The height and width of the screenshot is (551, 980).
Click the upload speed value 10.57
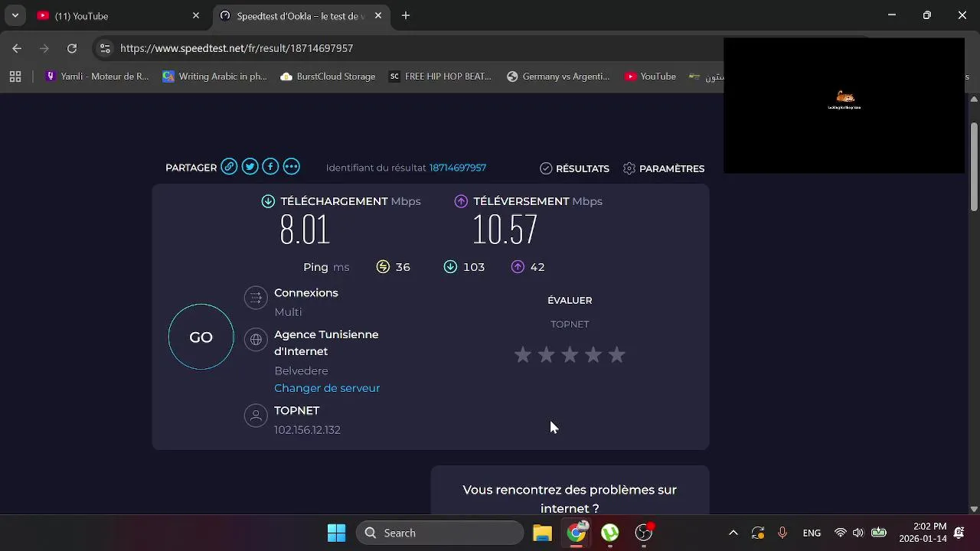coord(505,230)
